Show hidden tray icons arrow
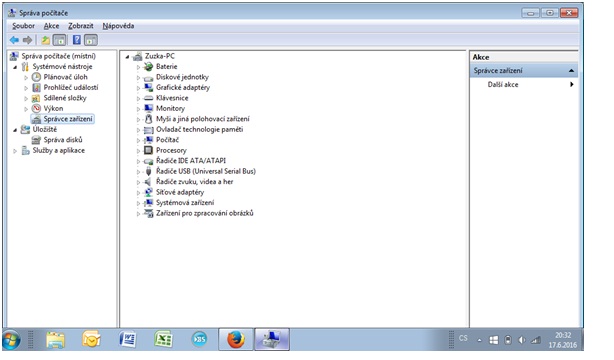Image resolution: width=614 pixels, height=360 pixels. coord(479,340)
